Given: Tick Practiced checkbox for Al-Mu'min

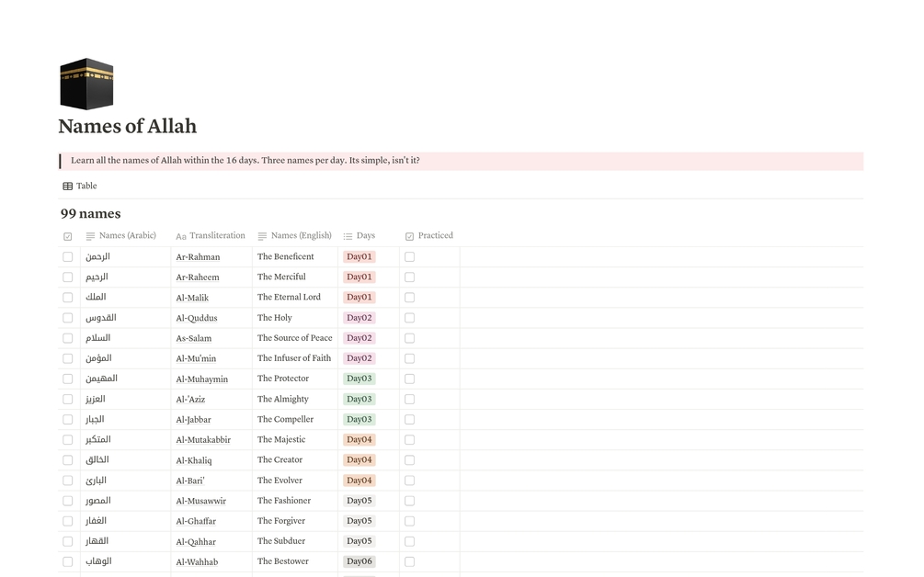Looking at the screenshot, I should [x=409, y=358].
